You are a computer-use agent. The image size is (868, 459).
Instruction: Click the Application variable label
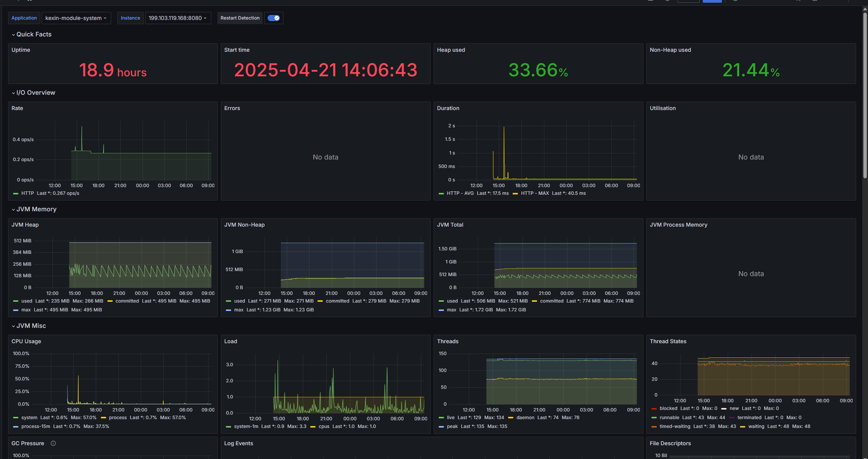point(24,18)
